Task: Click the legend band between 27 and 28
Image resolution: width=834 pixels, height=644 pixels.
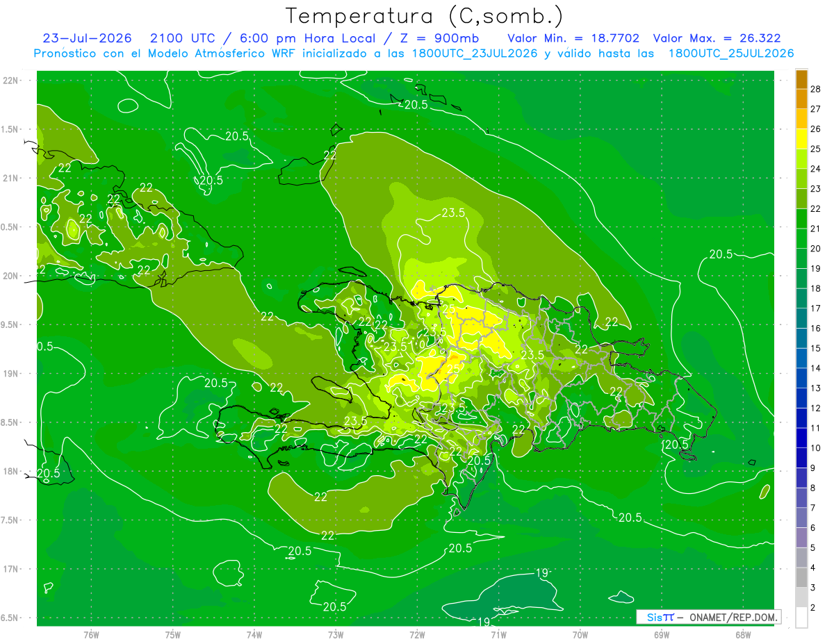Action: [x=801, y=99]
